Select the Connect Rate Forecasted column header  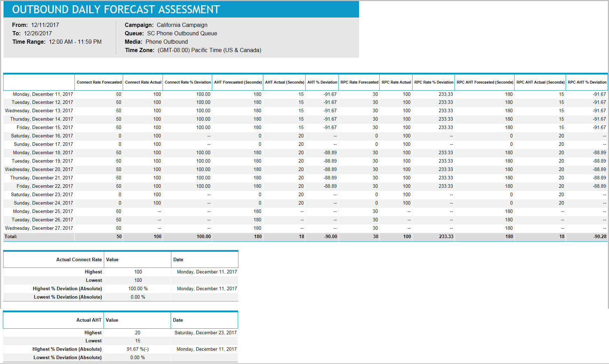tap(99, 82)
